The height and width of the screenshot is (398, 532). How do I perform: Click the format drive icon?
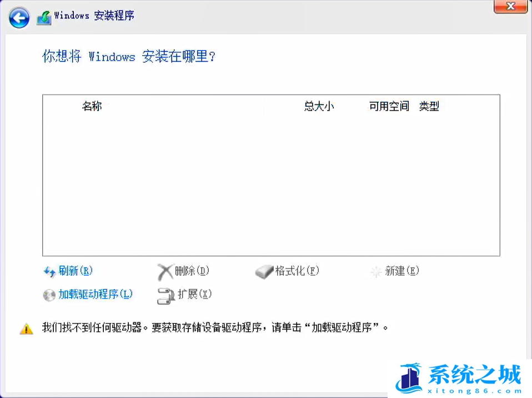264,272
